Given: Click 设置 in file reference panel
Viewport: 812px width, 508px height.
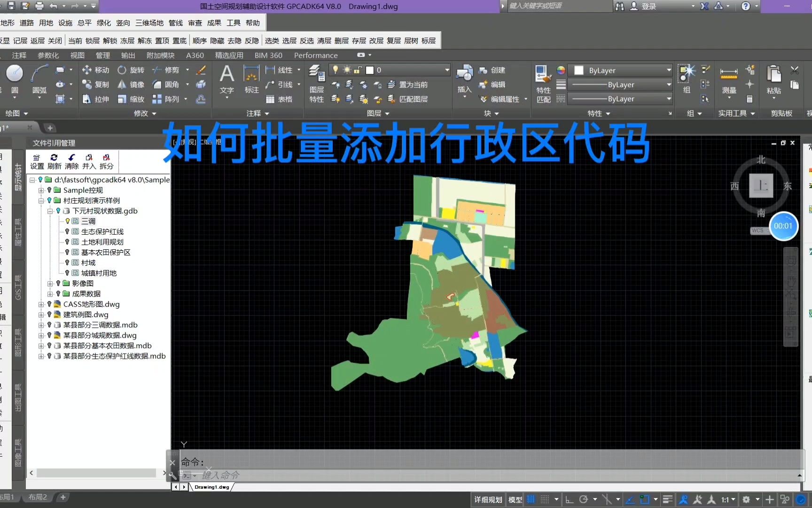Looking at the screenshot, I should tap(37, 162).
